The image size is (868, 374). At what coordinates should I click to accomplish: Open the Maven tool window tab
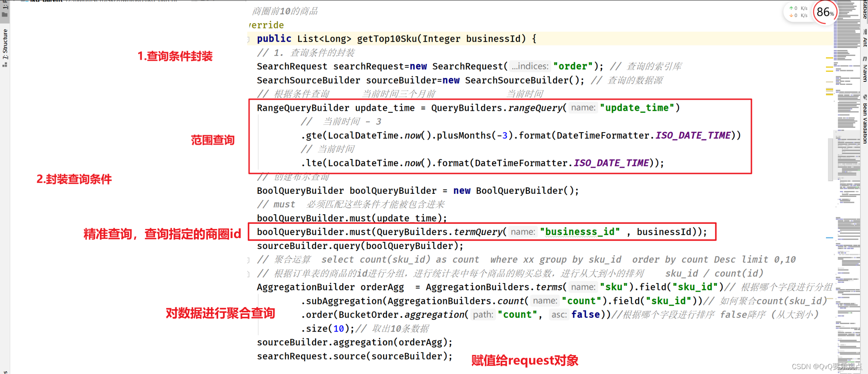coord(865,69)
